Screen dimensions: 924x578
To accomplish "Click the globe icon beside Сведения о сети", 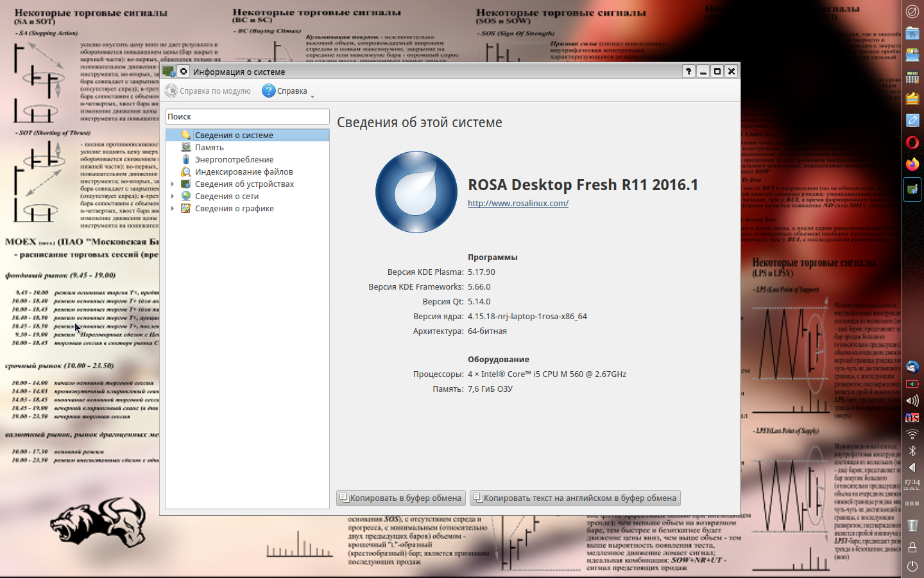I will coord(186,196).
